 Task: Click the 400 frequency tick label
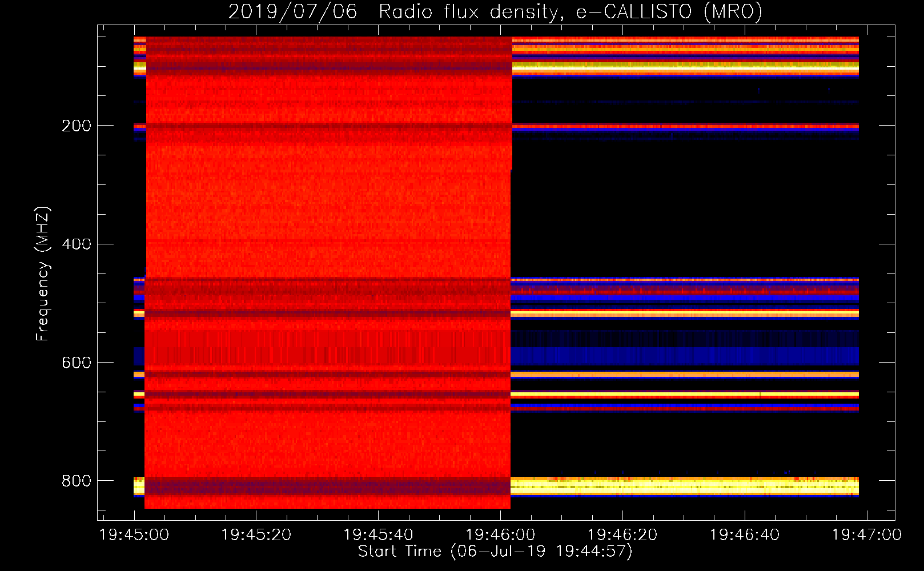point(77,244)
